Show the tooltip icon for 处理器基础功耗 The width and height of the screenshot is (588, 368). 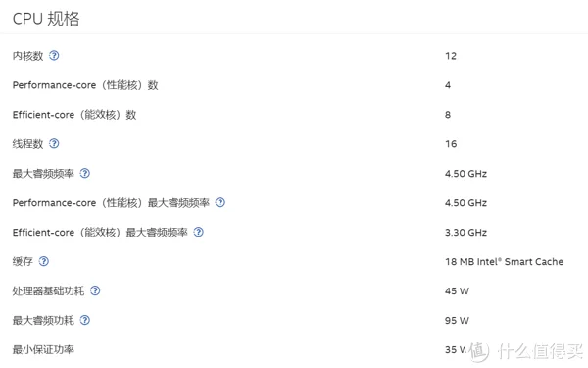point(95,290)
